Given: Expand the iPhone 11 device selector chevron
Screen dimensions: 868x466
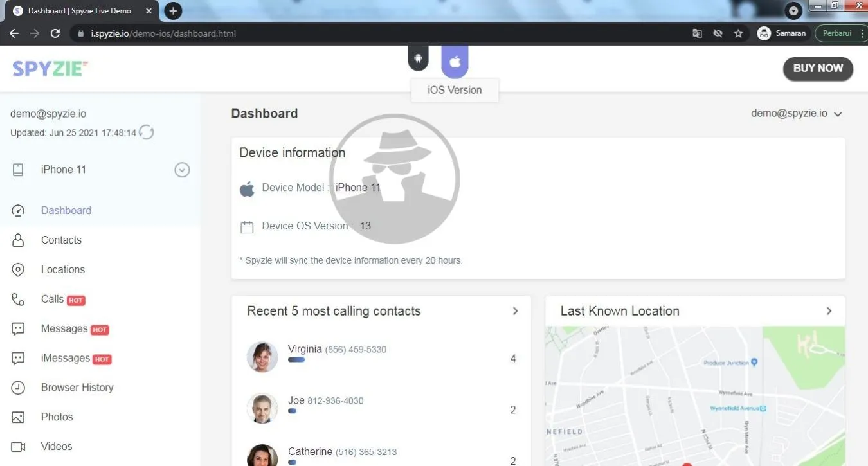Looking at the screenshot, I should pyautogui.click(x=183, y=170).
